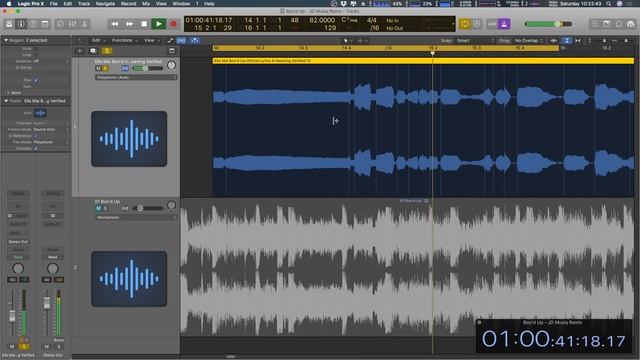The width and height of the screenshot is (640, 360).
Task: Click the red Record button
Action: point(173,24)
